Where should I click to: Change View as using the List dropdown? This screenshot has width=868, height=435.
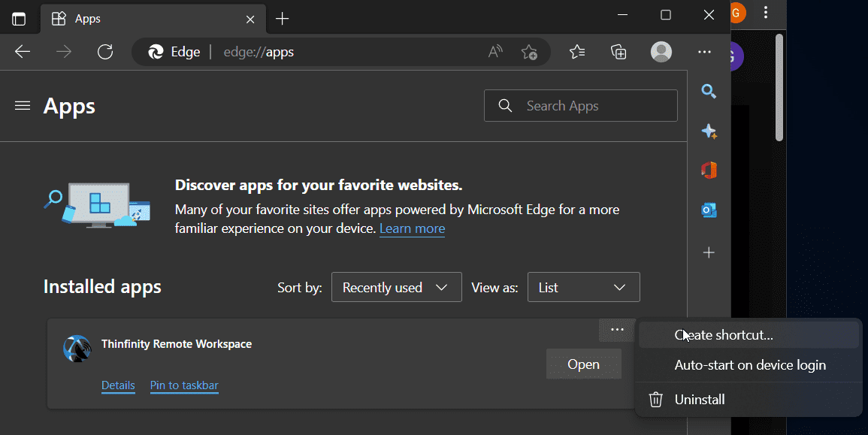click(584, 287)
